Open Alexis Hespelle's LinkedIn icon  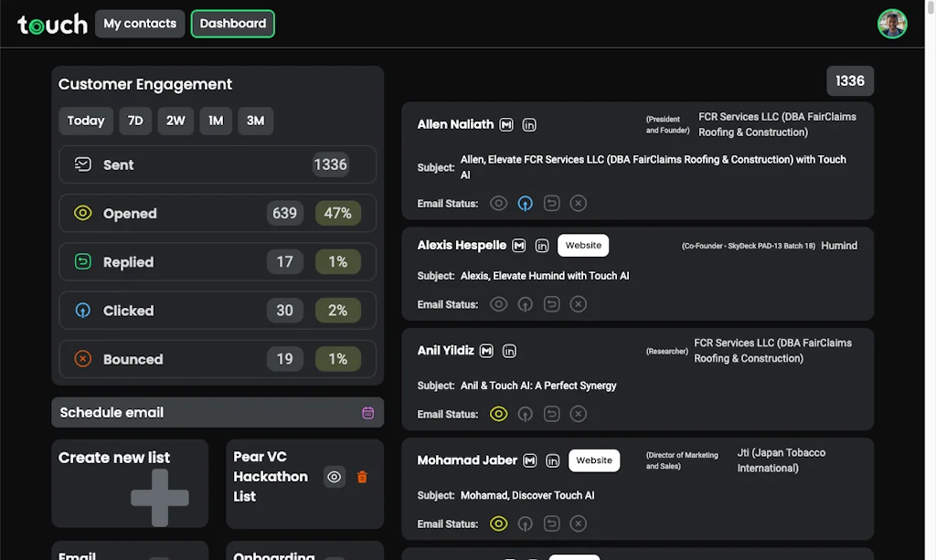point(542,245)
